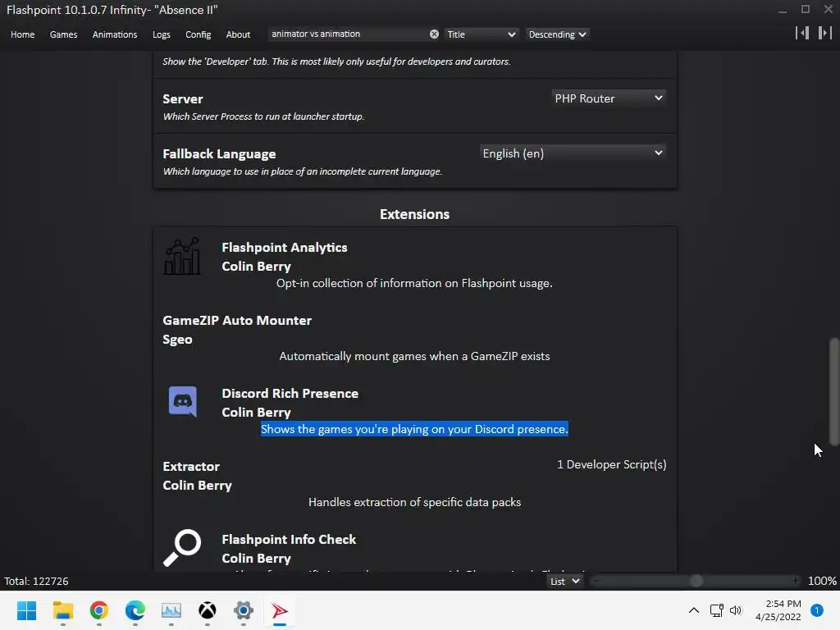Show hidden system tray icons

[x=694, y=610]
